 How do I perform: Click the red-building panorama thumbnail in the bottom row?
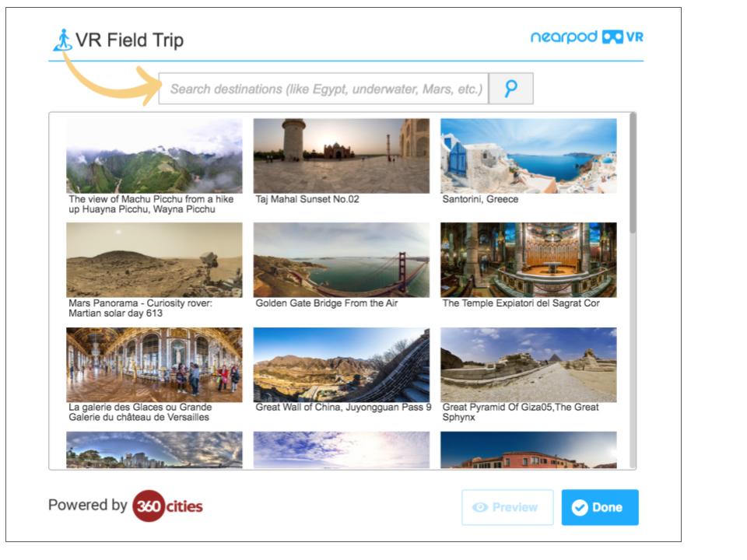click(528, 450)
